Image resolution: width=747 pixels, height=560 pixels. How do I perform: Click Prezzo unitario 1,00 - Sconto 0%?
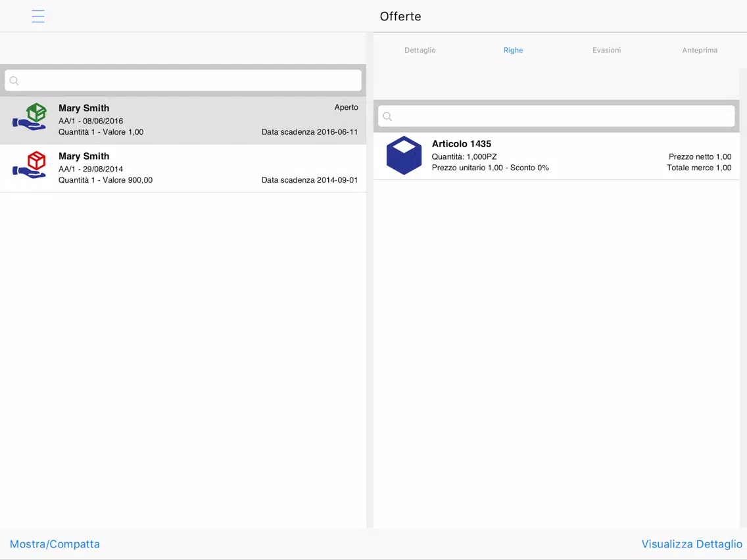coord(491,168)
